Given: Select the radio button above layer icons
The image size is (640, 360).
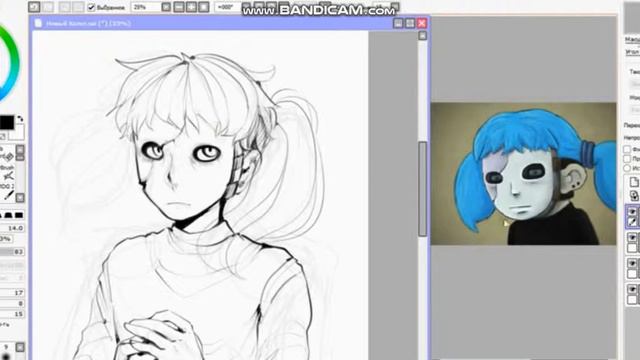Looking at the screenshot, I should tap(627, 168).
